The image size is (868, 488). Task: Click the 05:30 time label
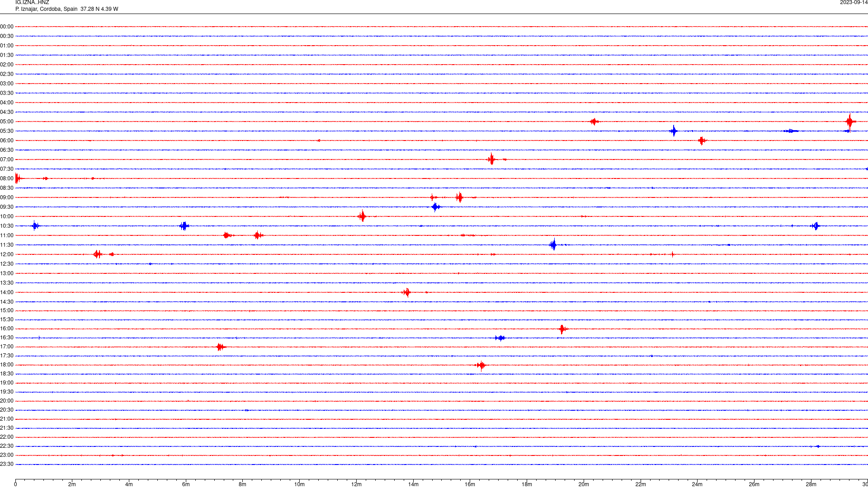[7, 131]
